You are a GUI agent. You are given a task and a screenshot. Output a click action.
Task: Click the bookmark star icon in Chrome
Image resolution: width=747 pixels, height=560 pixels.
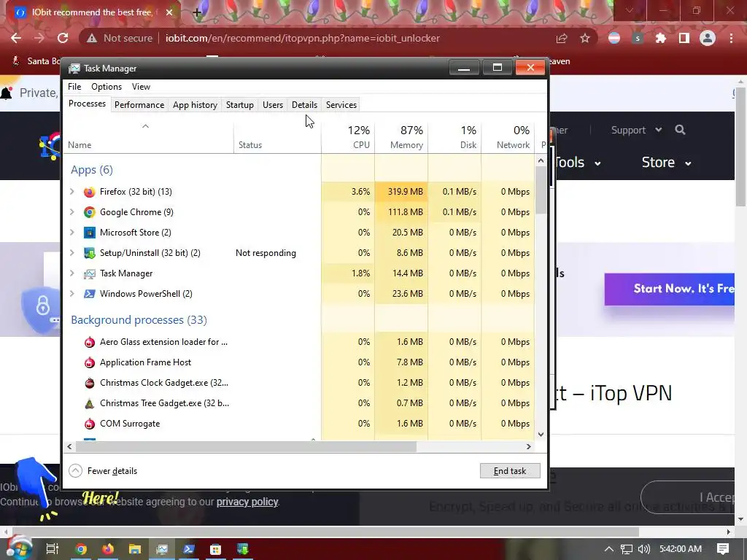[585, 38]
